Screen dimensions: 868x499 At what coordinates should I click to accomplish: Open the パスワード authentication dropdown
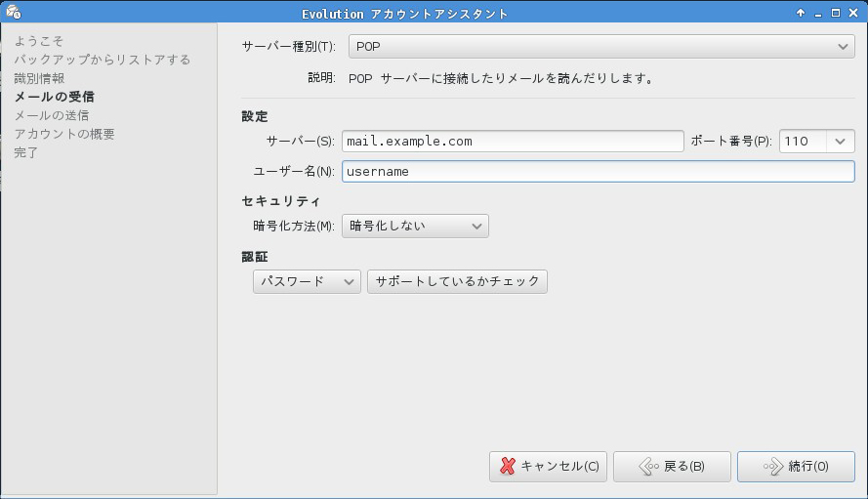[307, 282]
